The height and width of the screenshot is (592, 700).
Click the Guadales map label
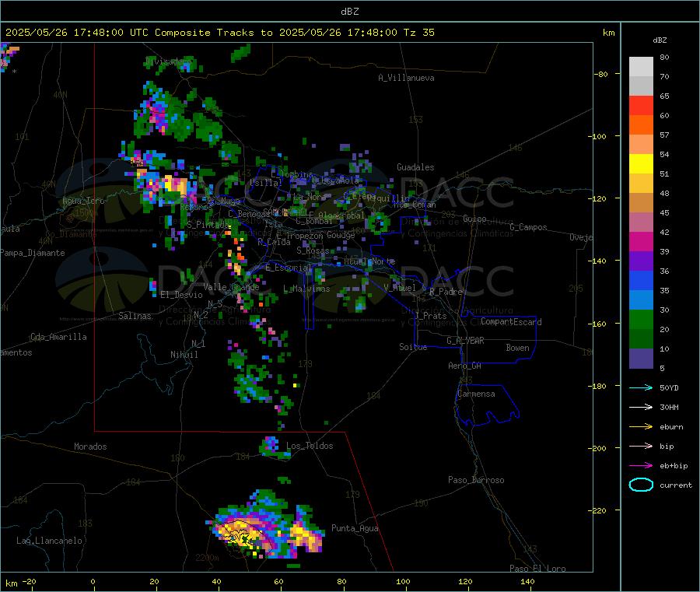click(415, 167)
